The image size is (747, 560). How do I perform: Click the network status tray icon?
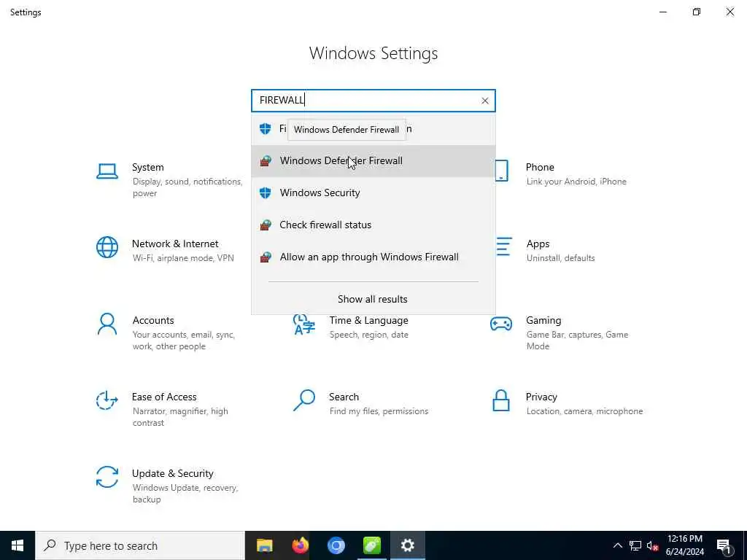[635, 545]
